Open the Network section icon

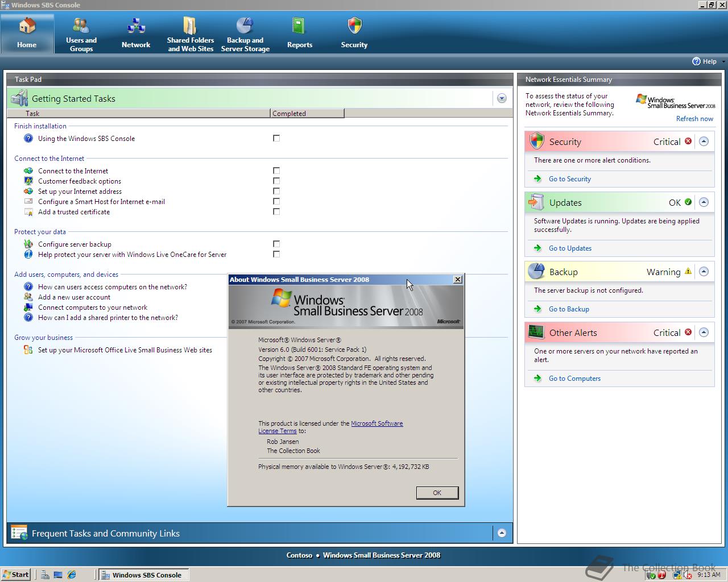pos(136,26)
